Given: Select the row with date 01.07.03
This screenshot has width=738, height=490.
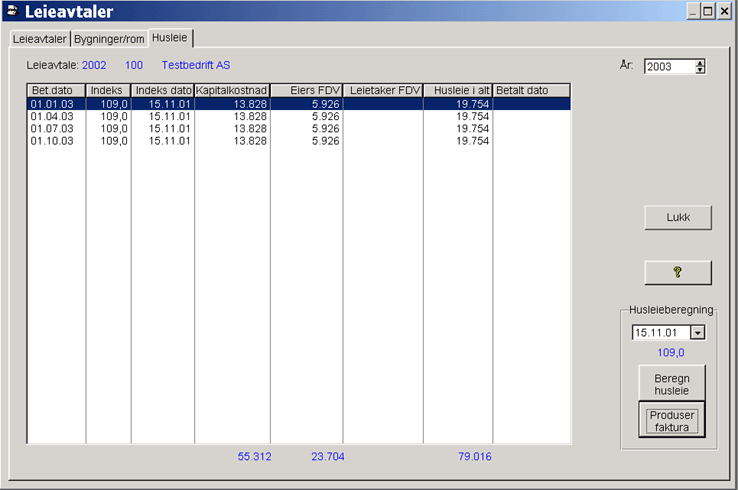Looking at the screenshot, I should pyautogui.click(x=299, y=129).
